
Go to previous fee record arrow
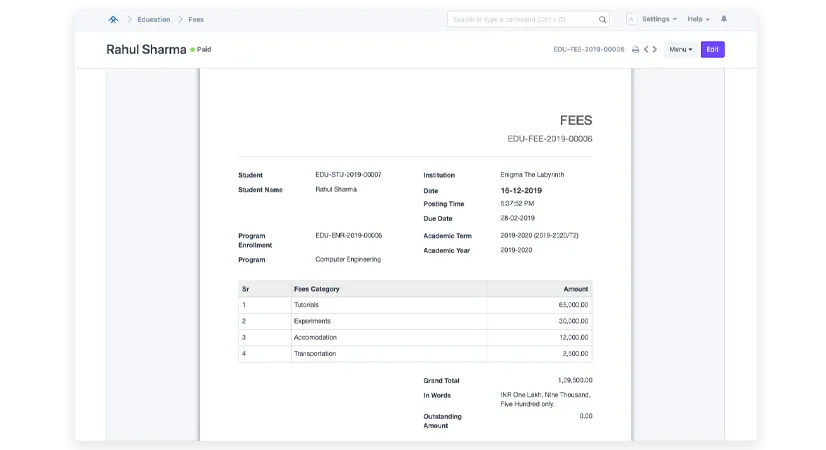pyautogui.click(x=646, y=49)
